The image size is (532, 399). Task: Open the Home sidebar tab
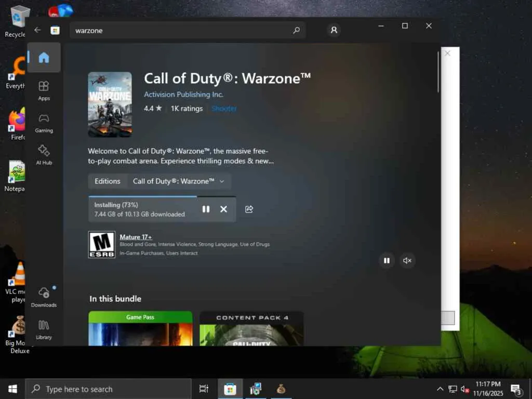point(44,57)
